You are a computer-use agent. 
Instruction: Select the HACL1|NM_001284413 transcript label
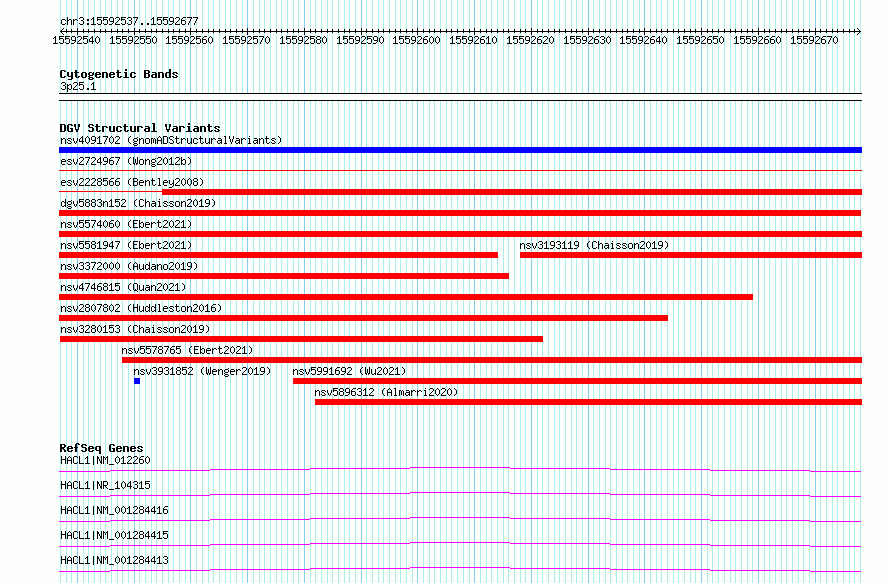[x=114, y=560]
